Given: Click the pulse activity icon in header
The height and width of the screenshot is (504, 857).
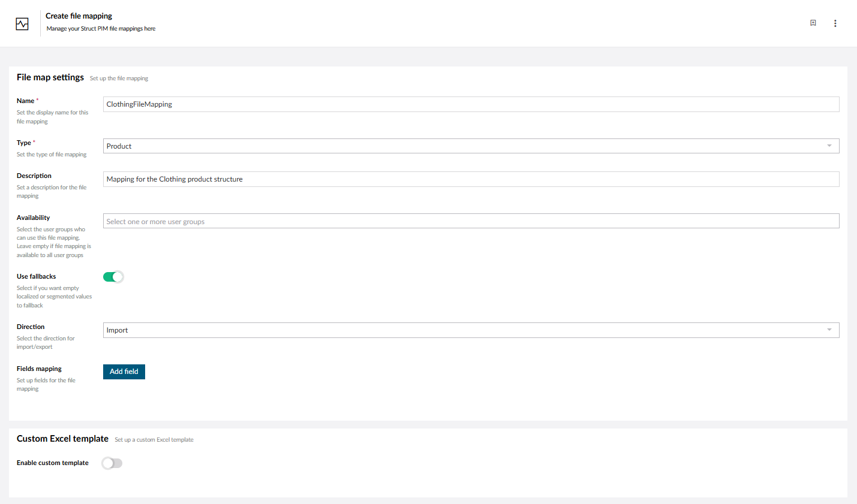Looking at the screenshot, I should click(x=22, y=24).
